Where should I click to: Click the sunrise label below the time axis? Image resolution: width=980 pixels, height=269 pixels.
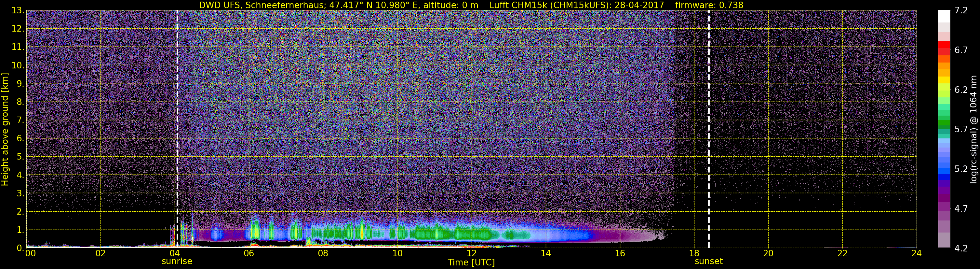(x=177, y=262)
